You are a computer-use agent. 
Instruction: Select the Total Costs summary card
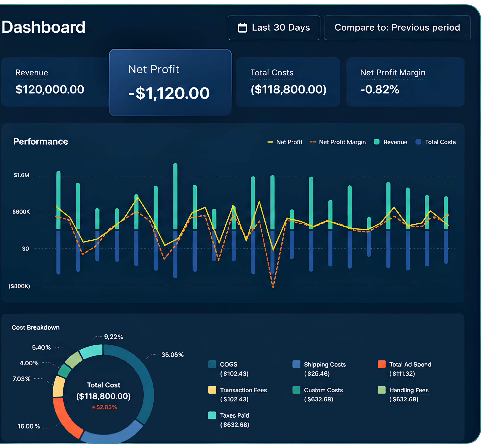coord(288,82)
